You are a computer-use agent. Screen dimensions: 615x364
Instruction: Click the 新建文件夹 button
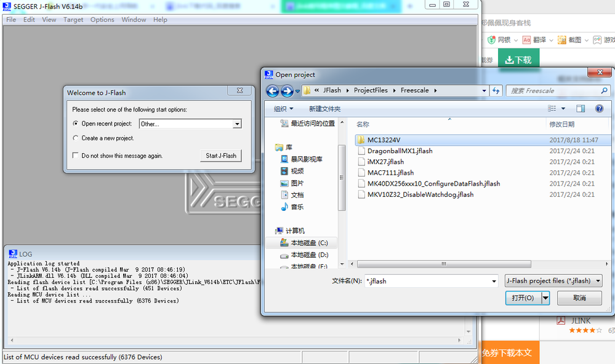point(325,109)
